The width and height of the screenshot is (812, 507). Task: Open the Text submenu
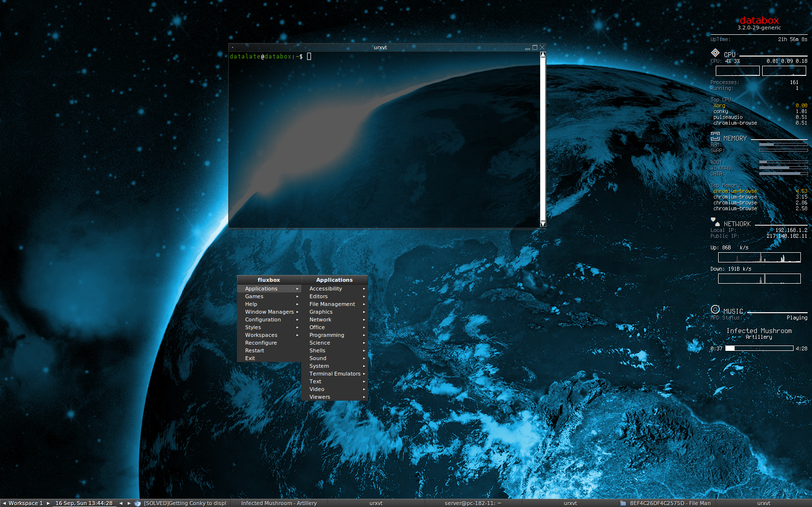click(x=335, y=381)
